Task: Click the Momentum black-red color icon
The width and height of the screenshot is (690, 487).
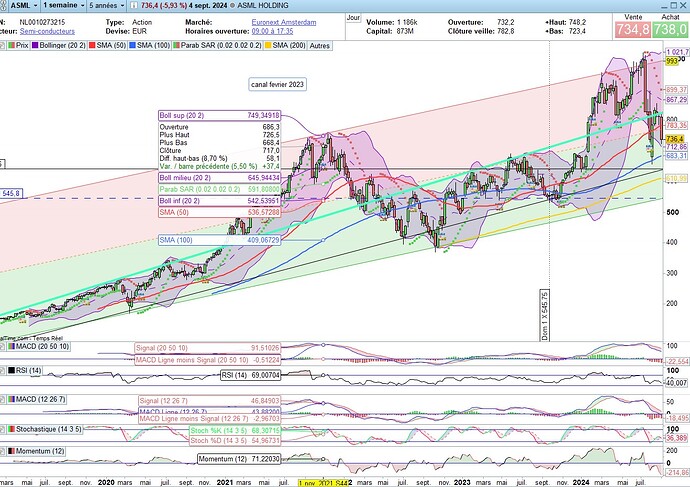Action: coord(11,451)
